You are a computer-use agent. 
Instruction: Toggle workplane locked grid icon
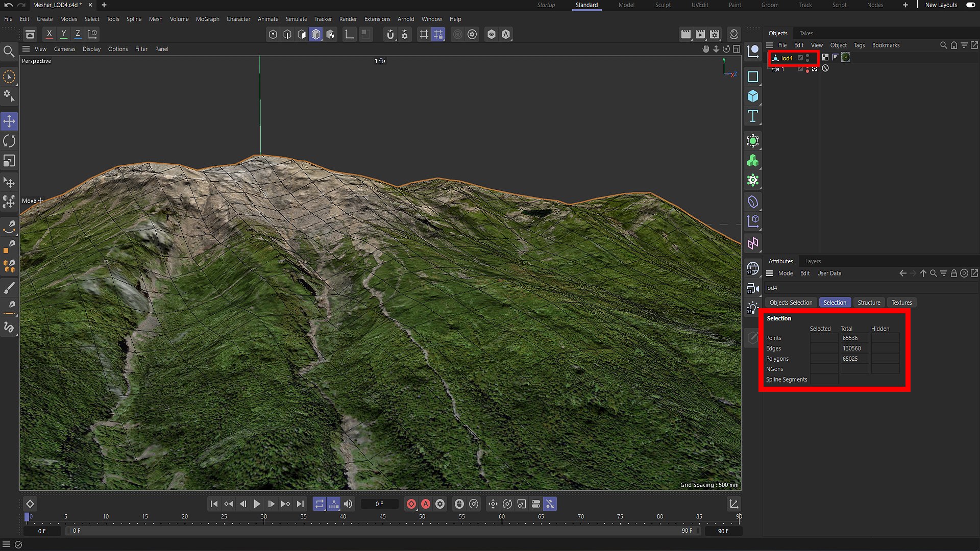tap(438, 34)
